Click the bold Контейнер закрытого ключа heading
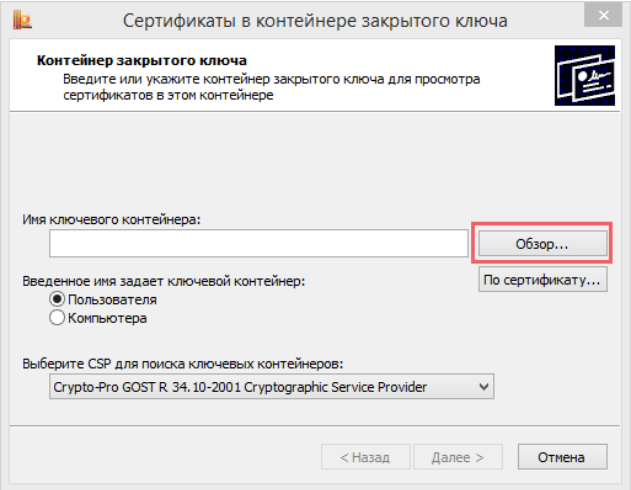The width and height of the screenshot is (631, 490). point(141,61)
